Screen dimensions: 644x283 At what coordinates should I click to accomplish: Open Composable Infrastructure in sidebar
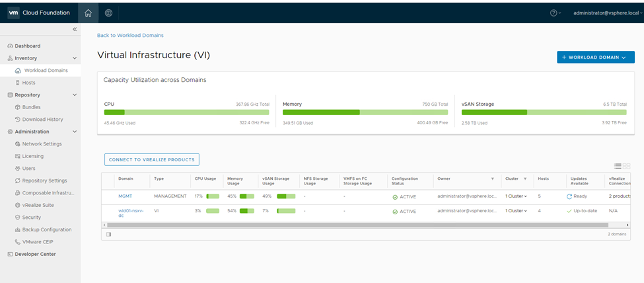click(48, 193)
